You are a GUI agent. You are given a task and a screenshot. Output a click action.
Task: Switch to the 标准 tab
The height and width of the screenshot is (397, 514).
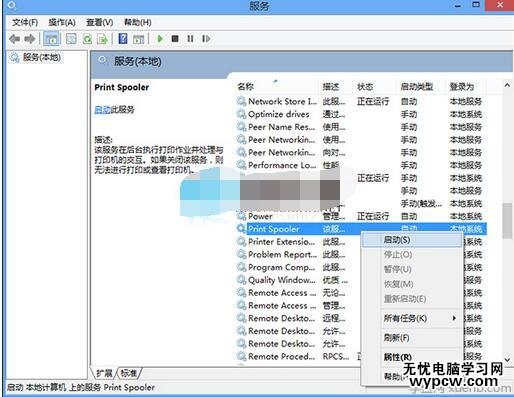tap(128, 373)
